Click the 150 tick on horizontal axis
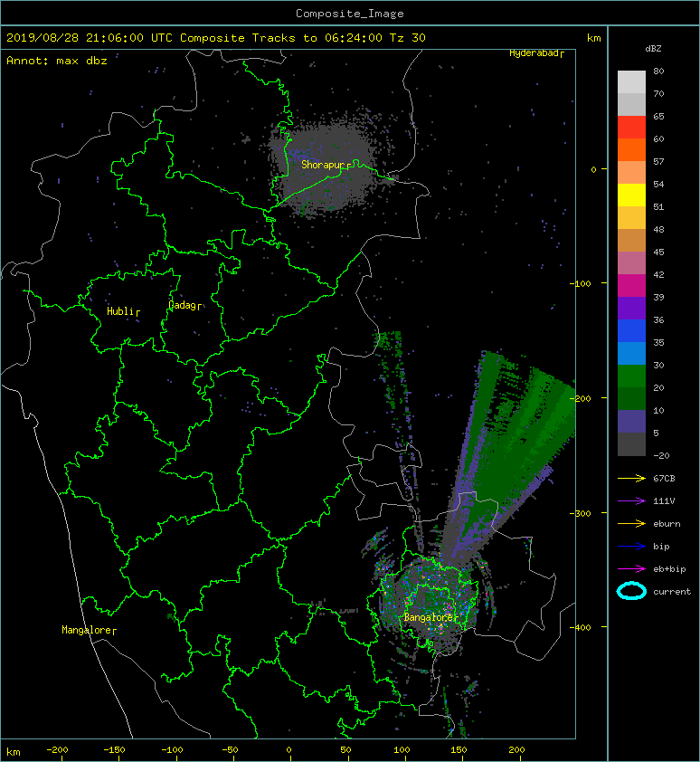The width and height of the screenshot is (700, 762). tap(459, 750)
